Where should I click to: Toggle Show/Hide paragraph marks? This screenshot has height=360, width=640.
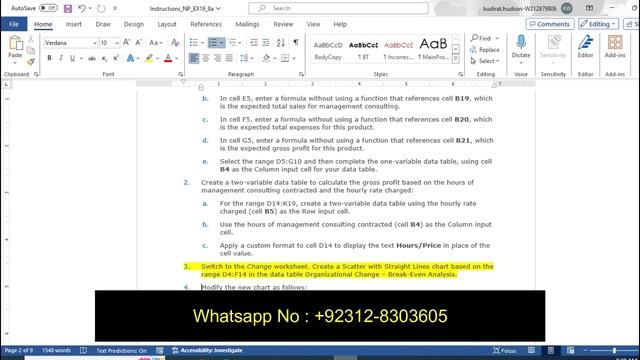(296, 42)
